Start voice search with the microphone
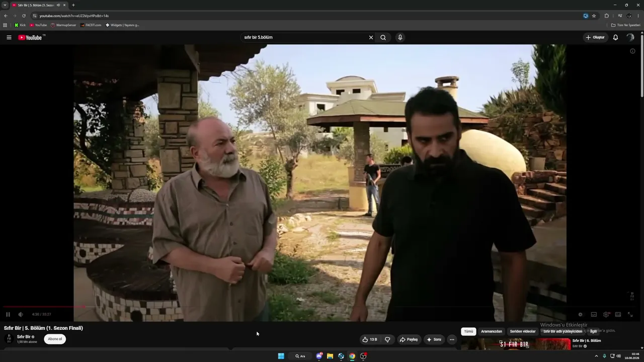The image size is (644, 362). click(x=400, y=37)
